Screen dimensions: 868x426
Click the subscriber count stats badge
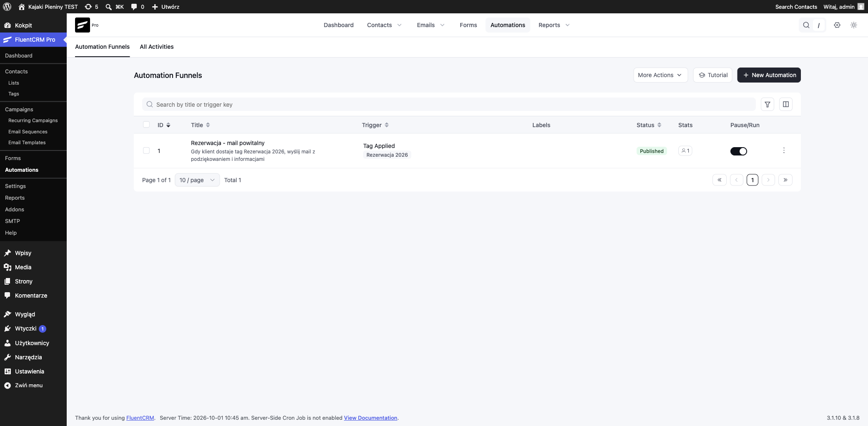point(685,151)
